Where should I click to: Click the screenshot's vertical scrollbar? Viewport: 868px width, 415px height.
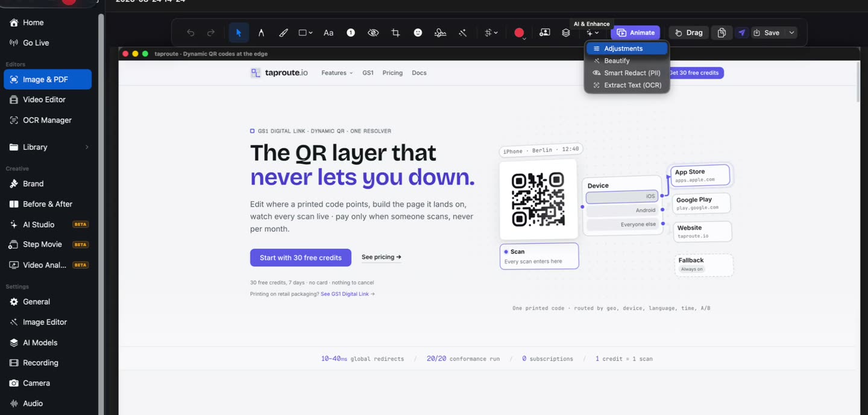pyautogui.click(x=857, y=81)
